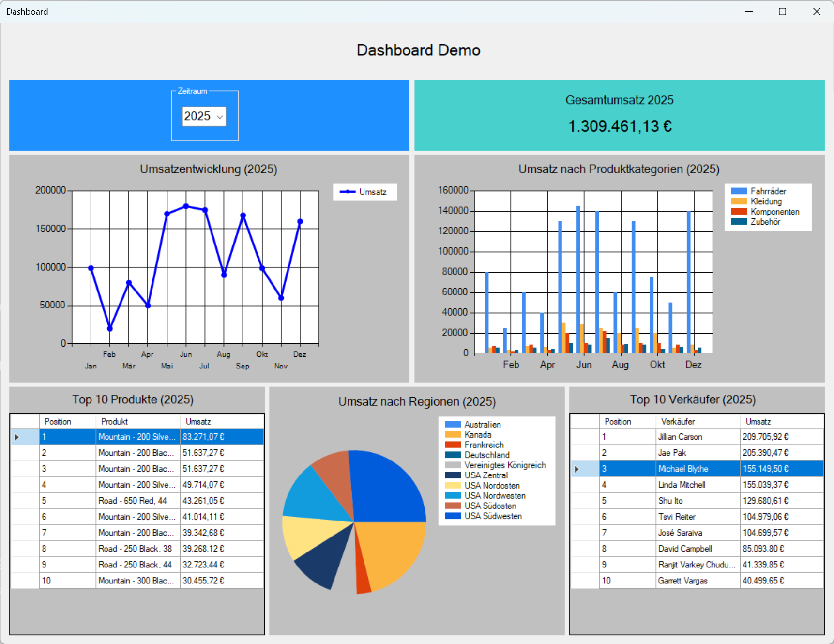Select the Jillian Carson row
834x644 pixels.
tap(697, 437)
